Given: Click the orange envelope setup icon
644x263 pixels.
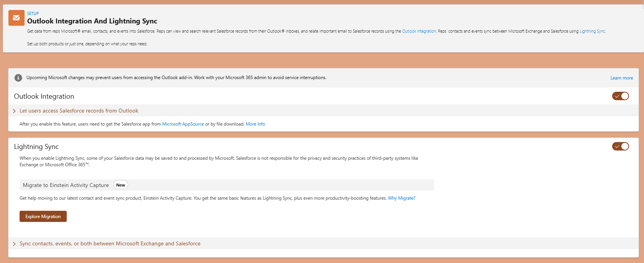Looking at the screenshot, I should tap(16, 18).
